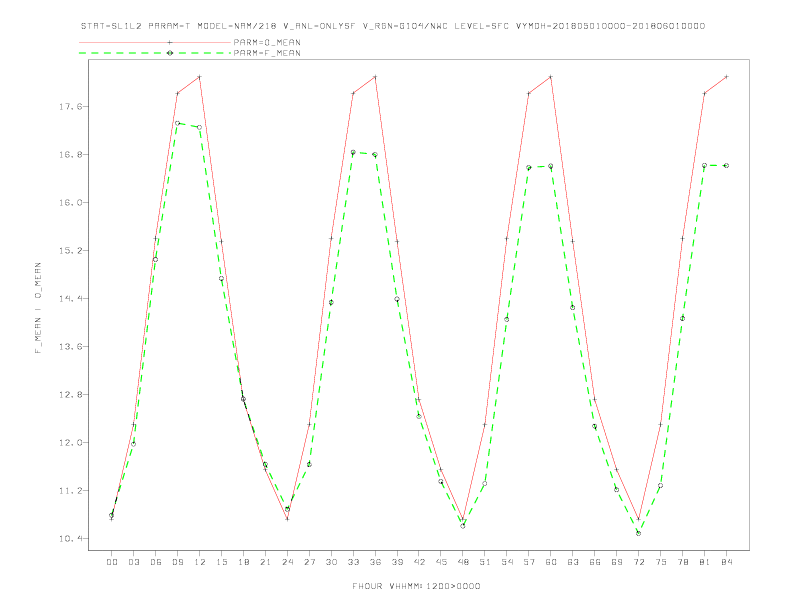Click the 84 forecast hour tick label
Image resolution: width=792 pixels, height=612 pixels.
726,562
